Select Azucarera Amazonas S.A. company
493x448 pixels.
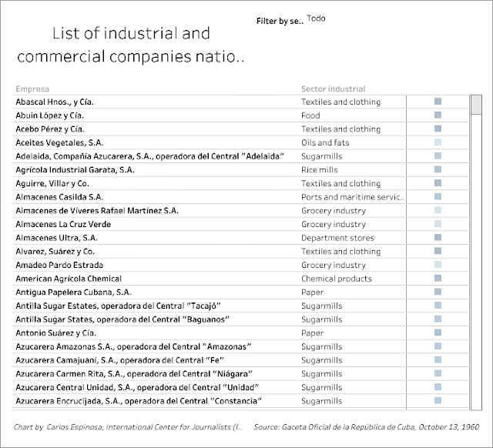tap(133, 346)
